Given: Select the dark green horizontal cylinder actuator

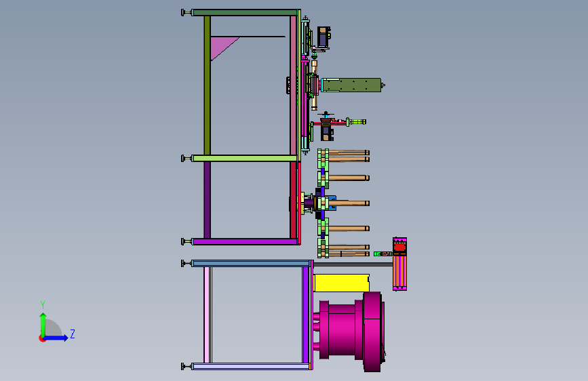Looking at the screenshot, I should pos(352,85).
